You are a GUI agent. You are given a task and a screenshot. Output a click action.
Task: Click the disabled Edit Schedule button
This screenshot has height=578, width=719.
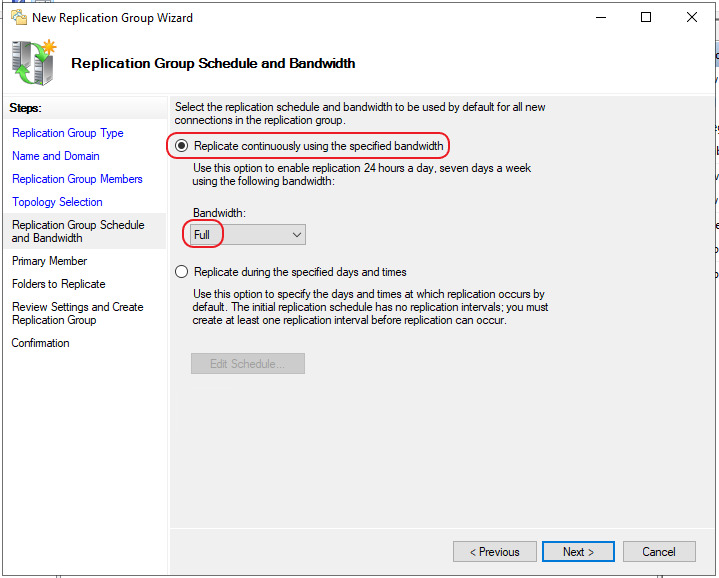pyautogui.click(x=248, y=363)
